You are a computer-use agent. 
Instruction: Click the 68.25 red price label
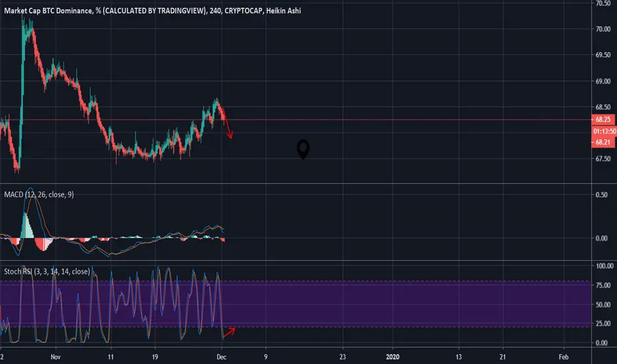pos(603,119)
